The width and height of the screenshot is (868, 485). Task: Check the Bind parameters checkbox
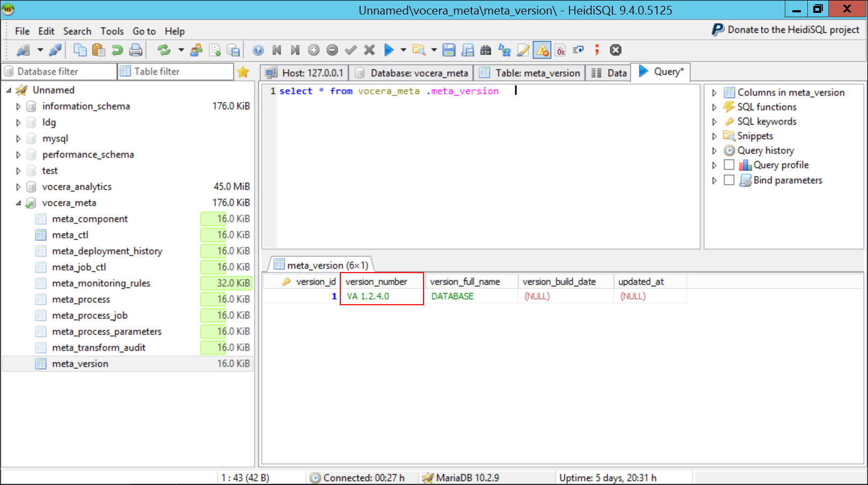[729, 180]
